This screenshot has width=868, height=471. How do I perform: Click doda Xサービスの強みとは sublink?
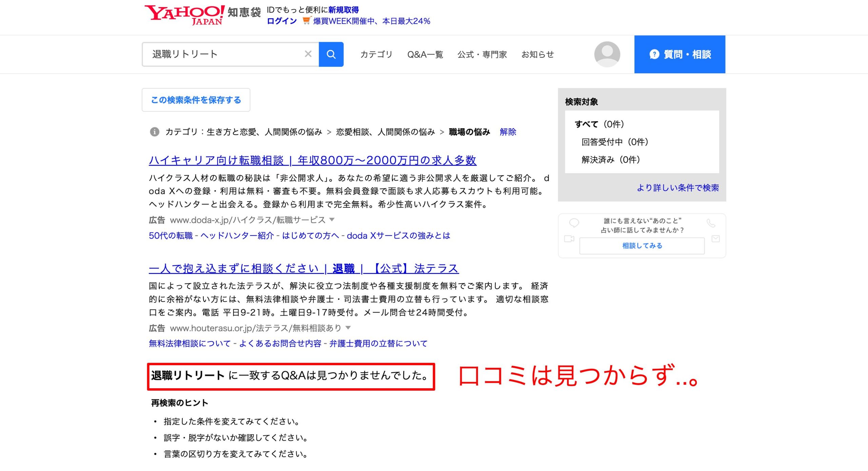pyautogui.click(x=398, y=235)
